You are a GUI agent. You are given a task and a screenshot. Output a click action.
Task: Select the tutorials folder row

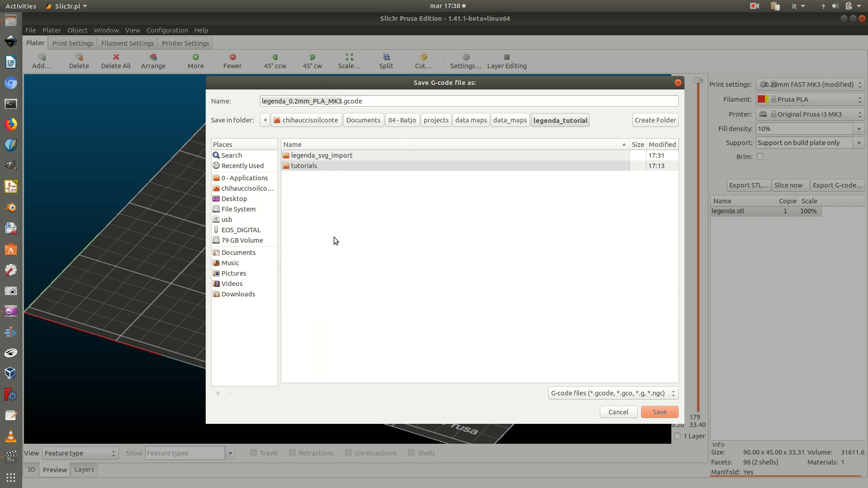tap(480, 166)
